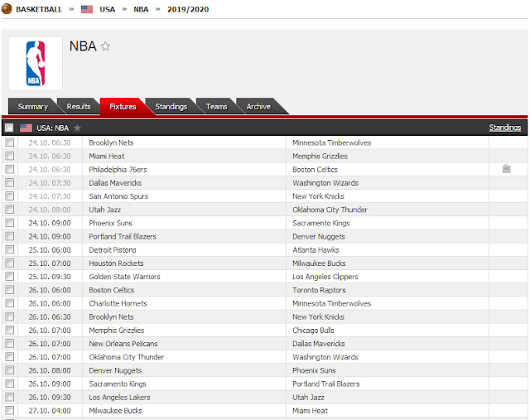This screenshot has height=420, width=530.
Task: Check the Miami Heat vs Memphis Grizzlies box
Action: [x=9, y=156]
